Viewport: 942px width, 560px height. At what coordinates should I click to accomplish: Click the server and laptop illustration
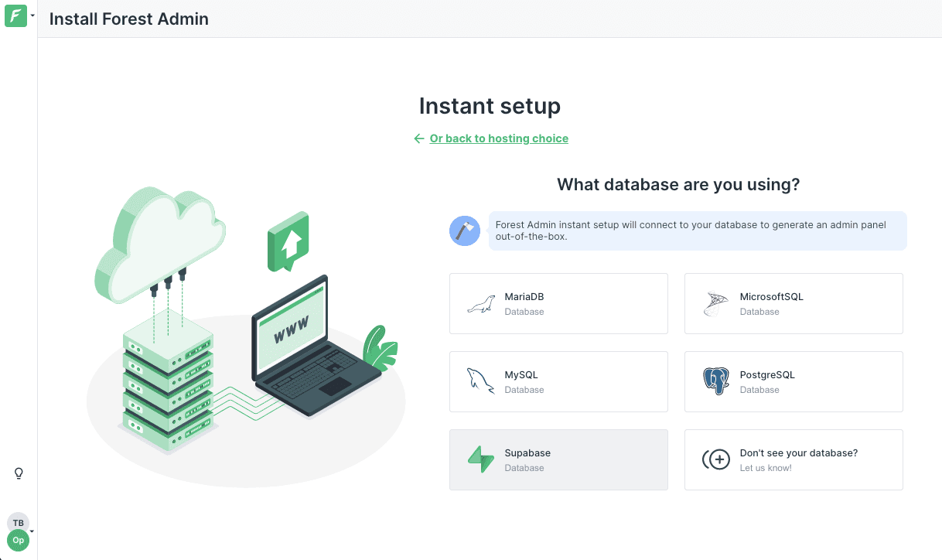coord(246,336)
